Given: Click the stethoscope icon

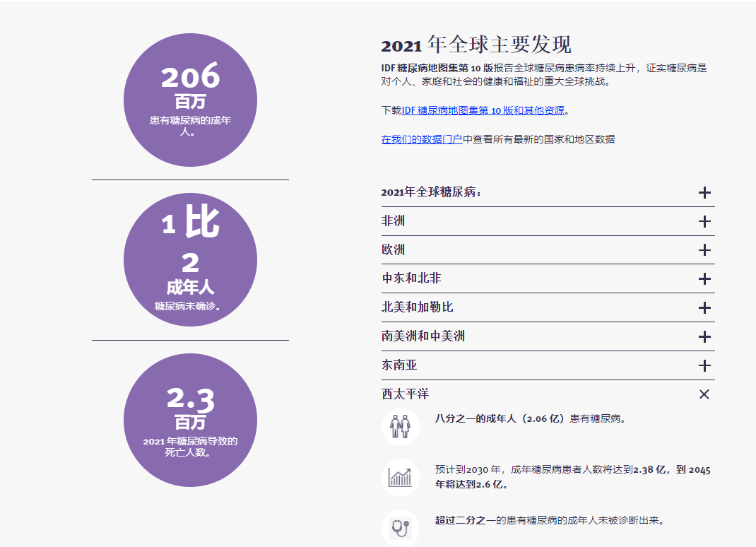Looking at the screenshot, I should [400, 527].
